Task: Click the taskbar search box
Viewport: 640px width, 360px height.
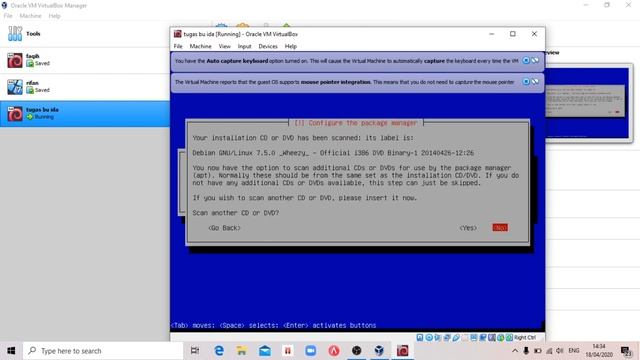Action: pos(103,351)
